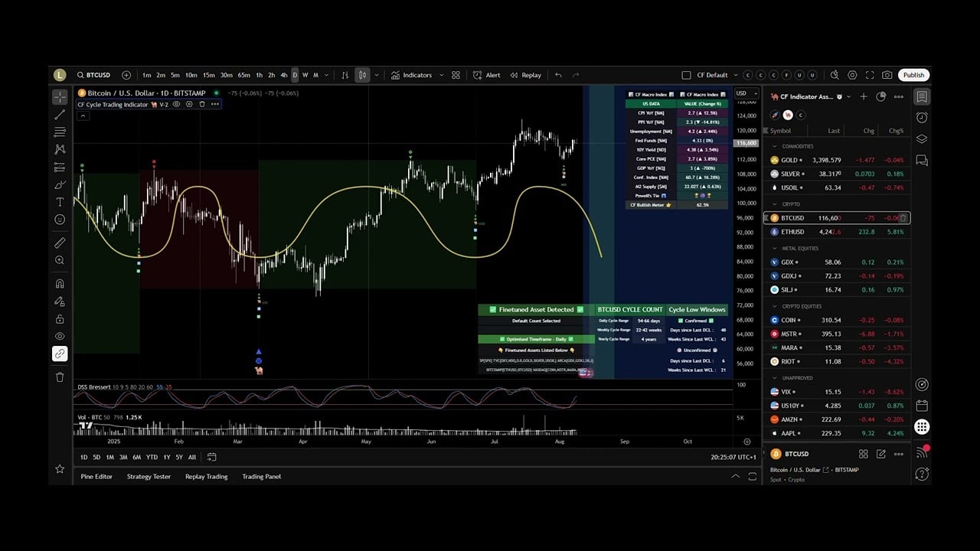The image size is (980, 551).
Task: Toggle the lock all drawings tool
Action: coord(60,319)
